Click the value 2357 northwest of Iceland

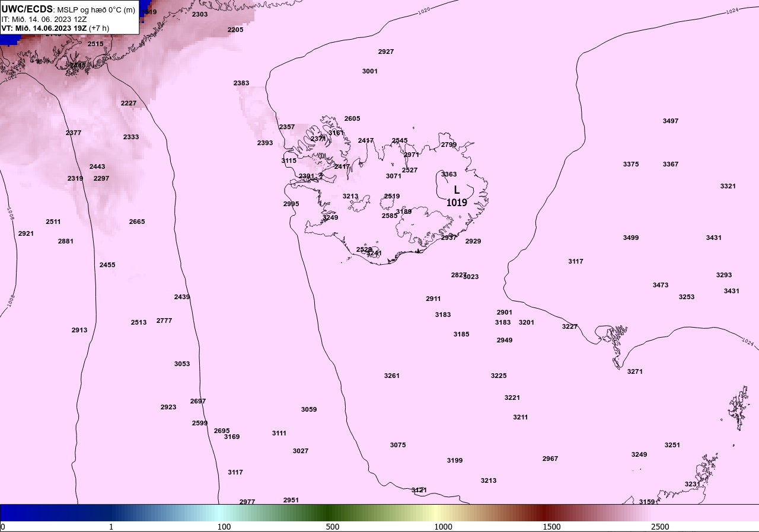click(287, 127)
